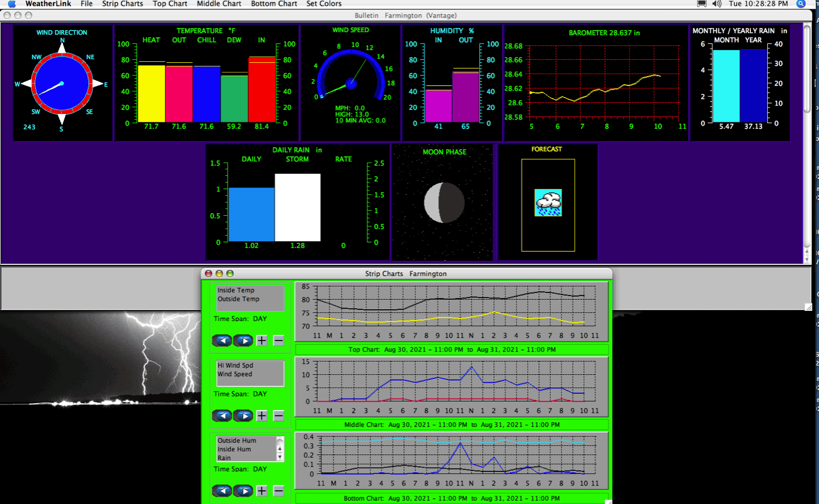The height and width of the screenshot is (504, 819).
Task: Open the Top Chart menu
Action: 170,4
